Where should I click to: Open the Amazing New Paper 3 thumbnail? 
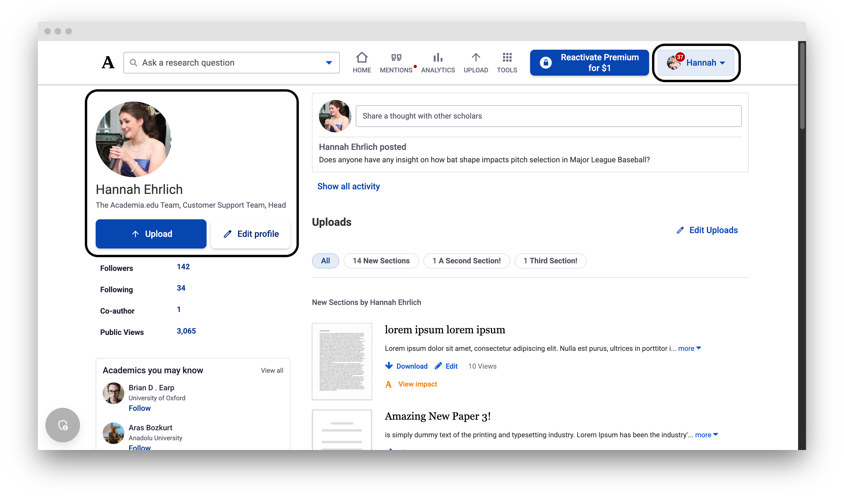(342, 430)
